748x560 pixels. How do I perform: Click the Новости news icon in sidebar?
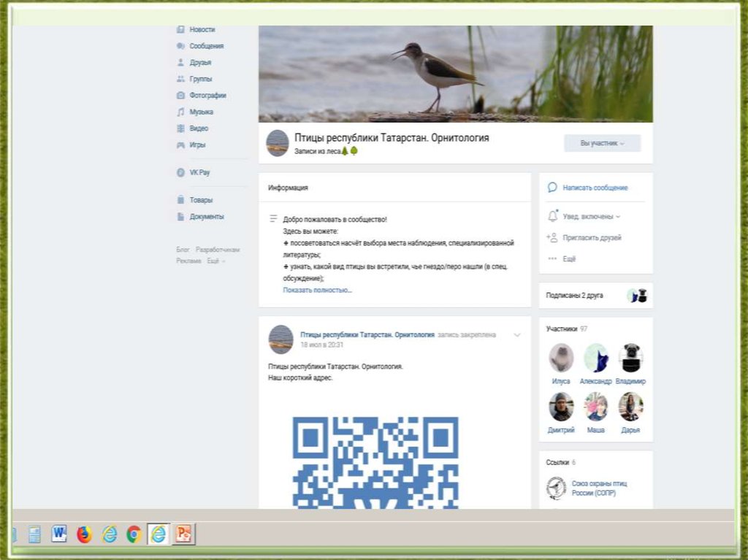(180, 29)
